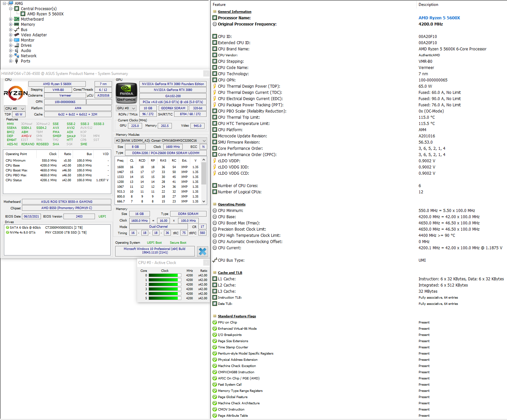Click the clock icon beside CPU Boost Max (Fmax)
Viewport: 507px width, 420px height.
[215, 223]
